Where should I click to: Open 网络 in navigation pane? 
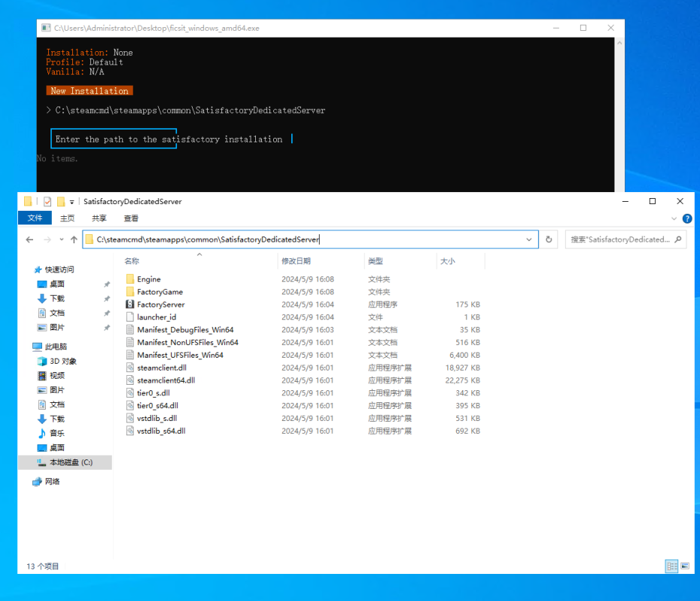pyautogui.click(x=52, y=481)
